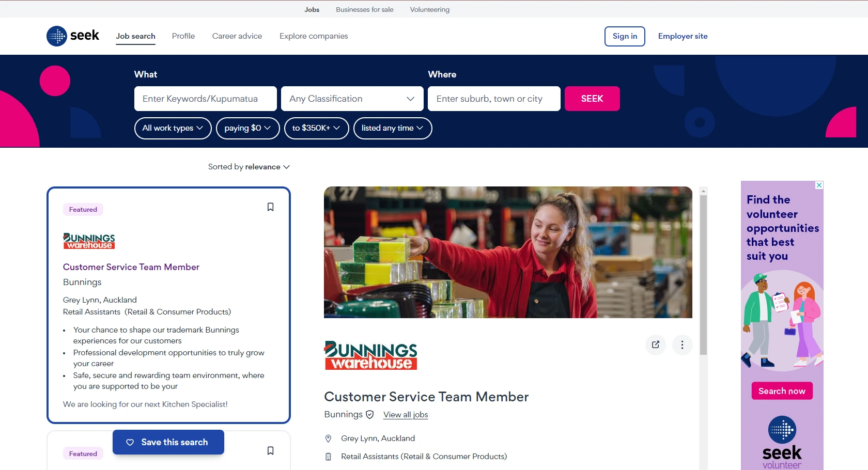Open the All work types filter

tap(173, 128)
